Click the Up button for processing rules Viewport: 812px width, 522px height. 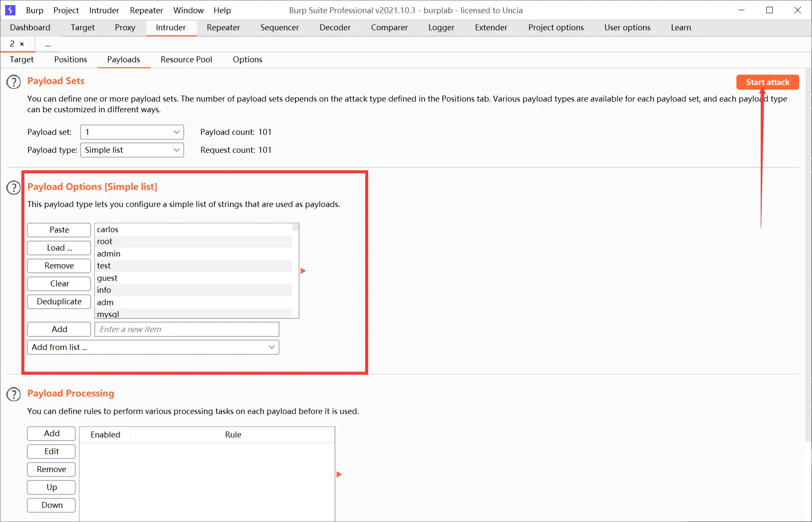click(51, 487)
